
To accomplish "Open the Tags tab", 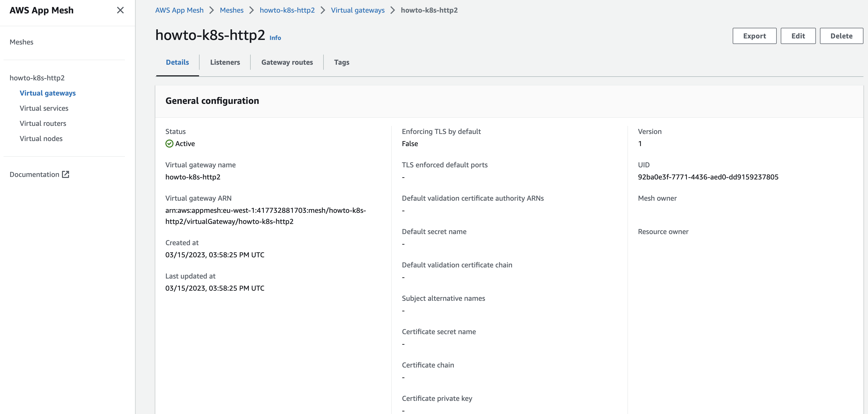I will (x=342, y=62).
